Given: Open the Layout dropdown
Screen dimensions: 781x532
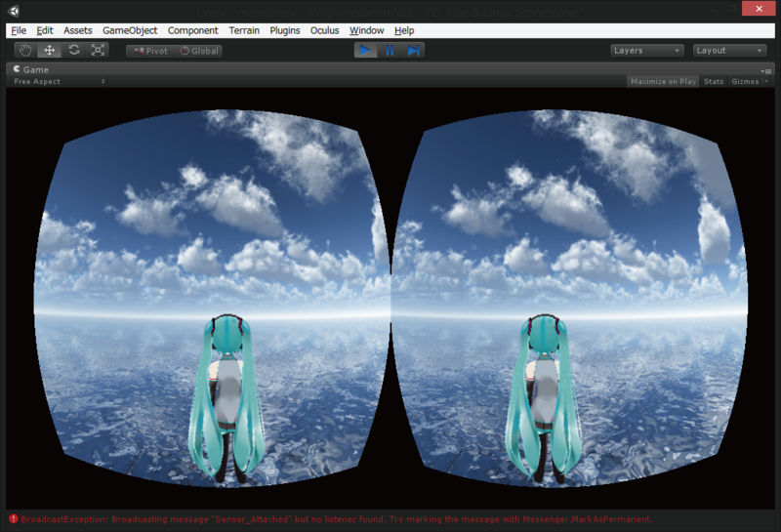Looking at the screenshot, I should 729,51.
